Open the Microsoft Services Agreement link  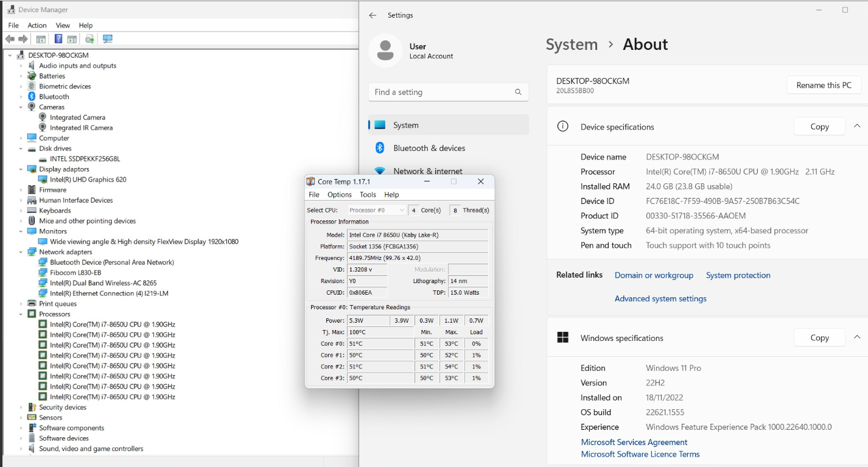coord(634,442)
